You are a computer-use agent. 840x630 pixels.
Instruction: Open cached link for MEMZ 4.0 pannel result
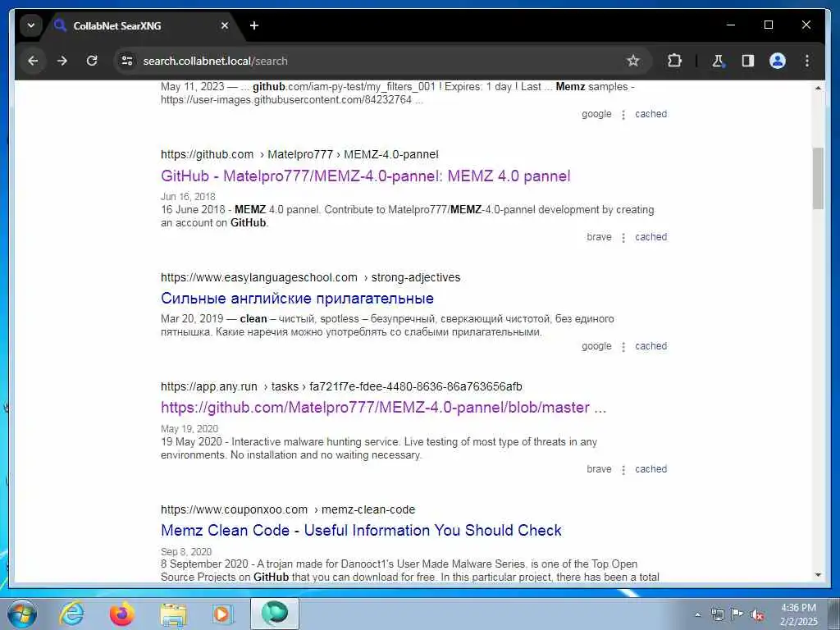(x=651, y=237)
